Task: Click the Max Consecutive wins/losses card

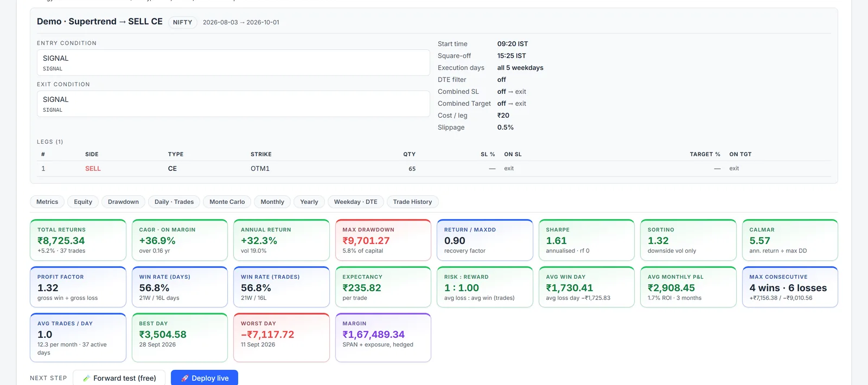Action: [790, 287]
